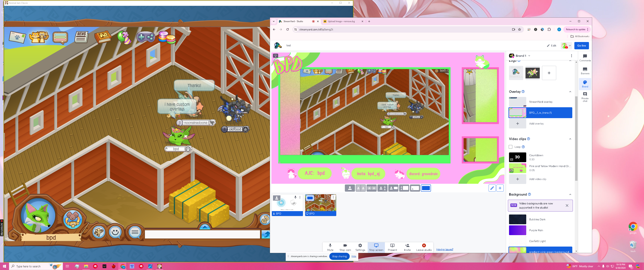Open a new Chrome tab

pos(369,21)
